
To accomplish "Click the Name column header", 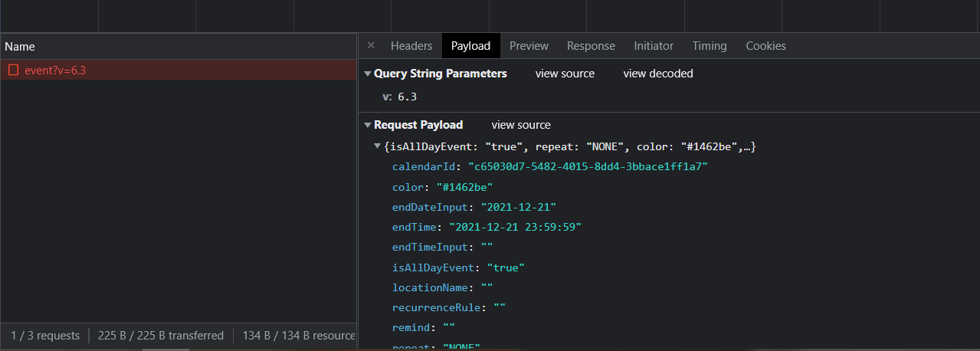I will (x=20, y=47).
